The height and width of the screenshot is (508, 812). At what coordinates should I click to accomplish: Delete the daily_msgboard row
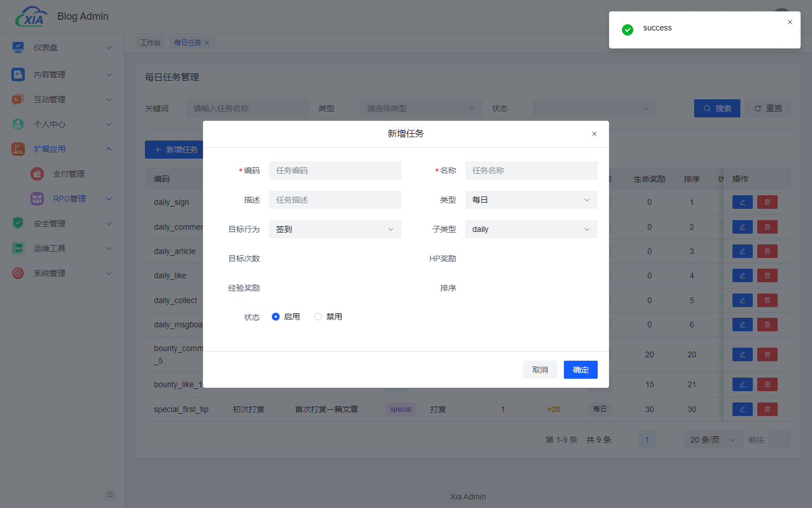(767, 325)
